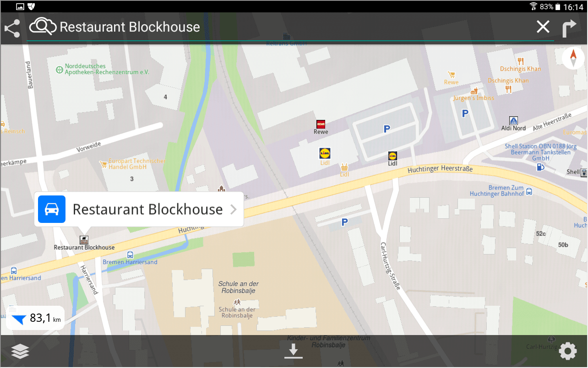The height and width of the screenshot is (368, 588).
Task: Tap the Aldi Nord store marker
Action: pyautogui.click(x=513, y=120)
